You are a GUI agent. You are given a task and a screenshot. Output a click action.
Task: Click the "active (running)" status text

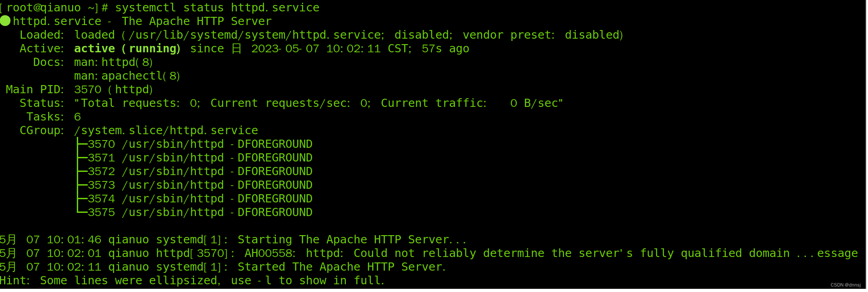click(127, 49)
